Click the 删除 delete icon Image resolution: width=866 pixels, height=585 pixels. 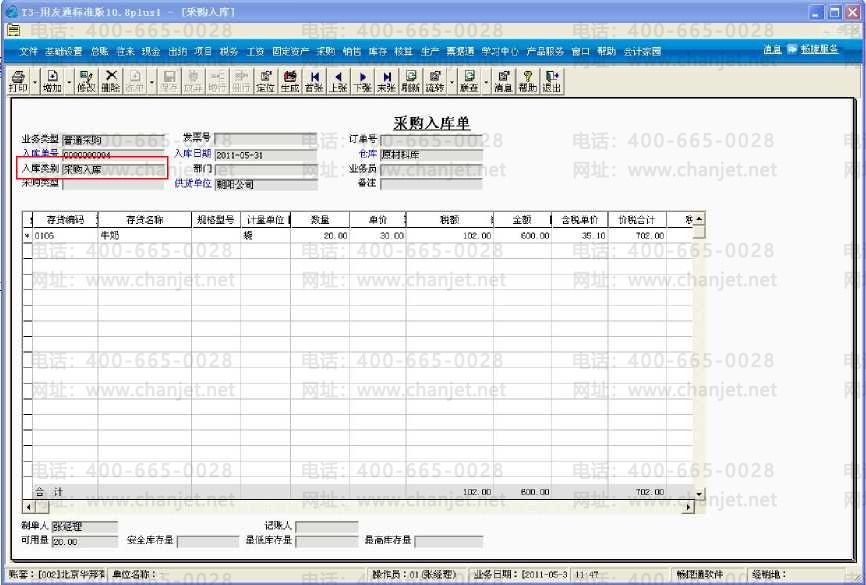pyautogui.click(x=110, y=81)
